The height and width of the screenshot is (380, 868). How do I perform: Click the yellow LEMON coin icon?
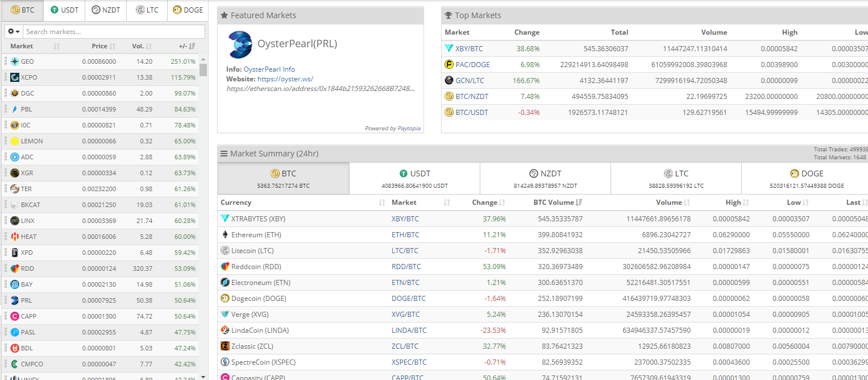coord(15,141)
